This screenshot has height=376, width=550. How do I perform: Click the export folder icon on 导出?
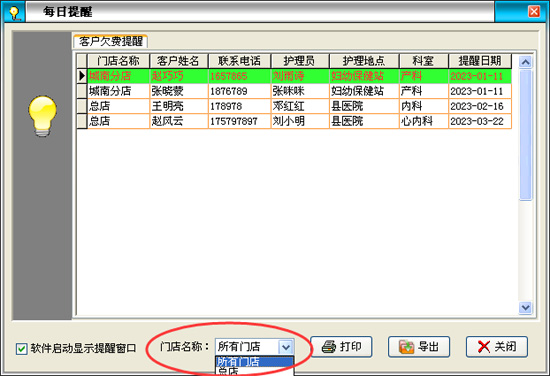click(x=406, y=347)
